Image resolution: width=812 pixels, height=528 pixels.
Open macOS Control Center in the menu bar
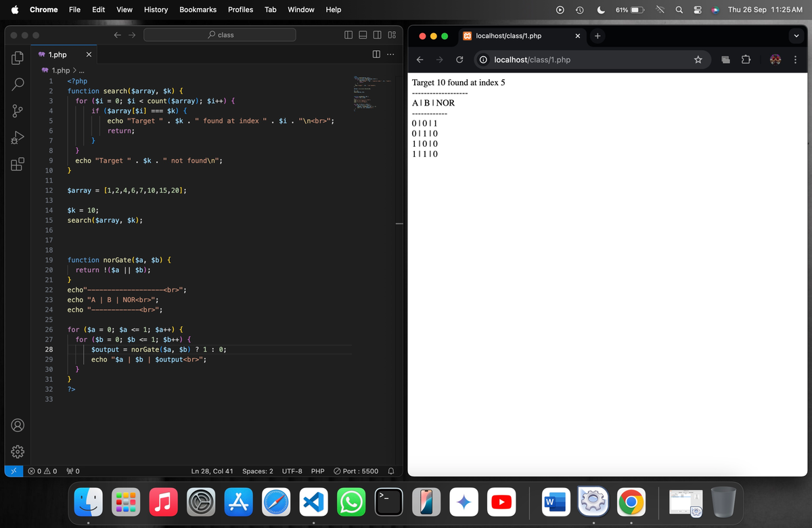pos(697,9)
